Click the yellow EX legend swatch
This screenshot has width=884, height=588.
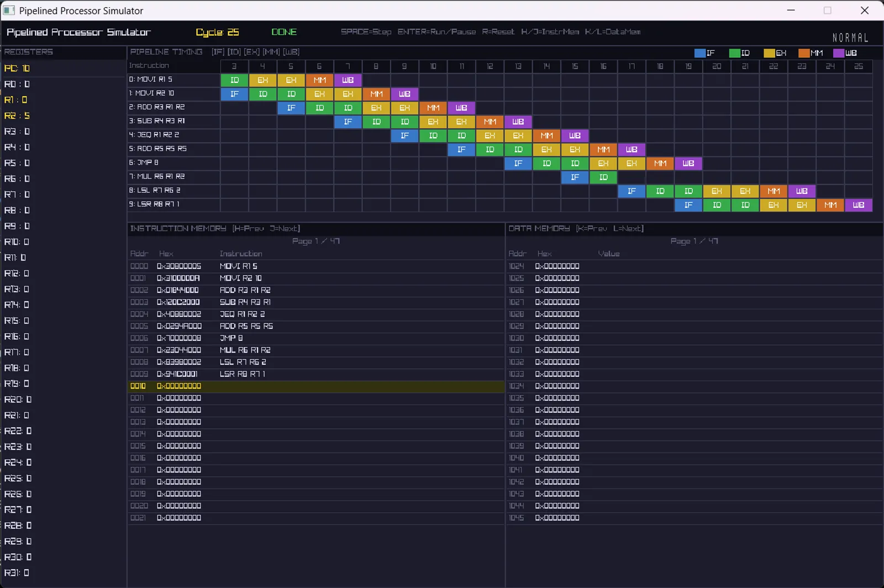pos(769,53)
